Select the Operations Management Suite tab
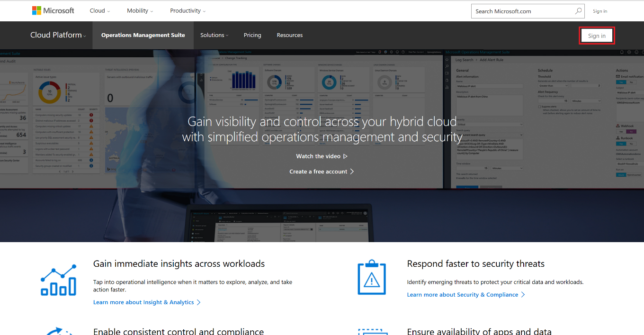644x335 pixels. [143, 35]
